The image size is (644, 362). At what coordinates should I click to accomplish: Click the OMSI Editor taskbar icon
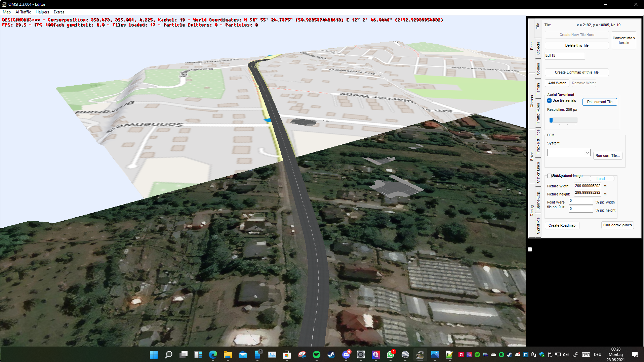click(x=420, y=355)
